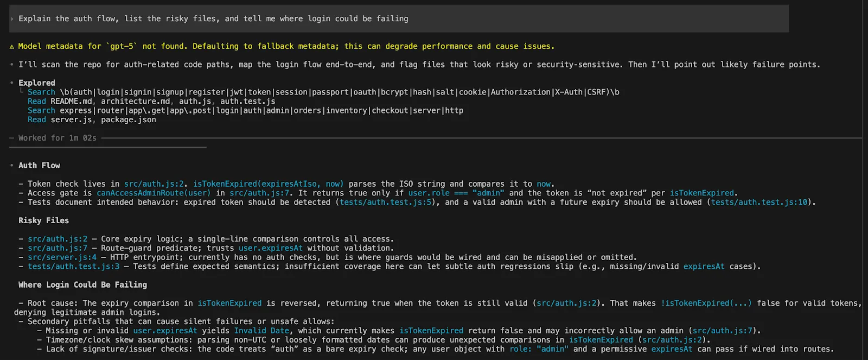Screen dimensions: 868x360
Task: Open src/auth.js:2 in the "Timezone/clock skew" line
Action: (672, 340)
